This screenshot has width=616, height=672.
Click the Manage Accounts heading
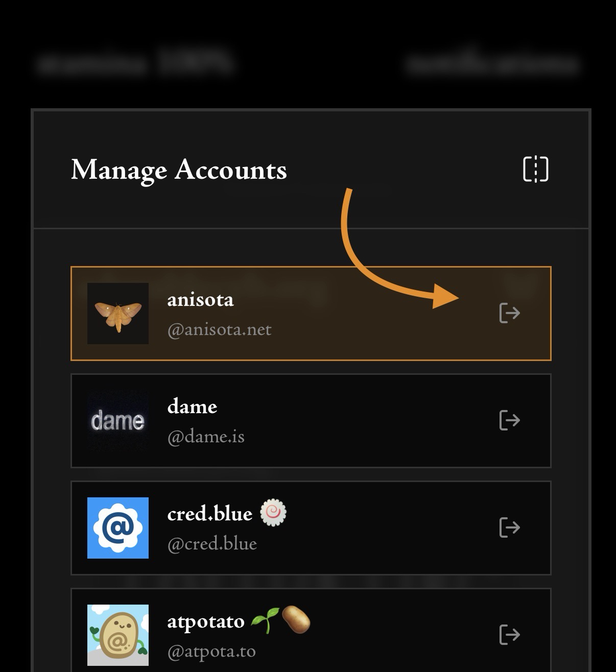click(179, 170)
